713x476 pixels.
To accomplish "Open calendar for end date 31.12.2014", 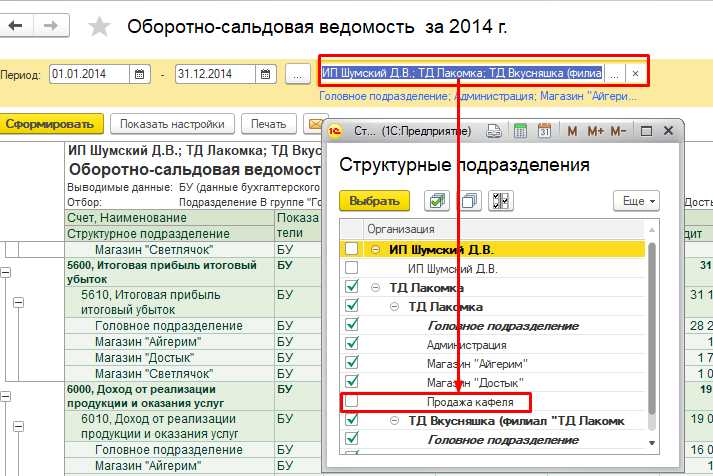I will [266, 74].
